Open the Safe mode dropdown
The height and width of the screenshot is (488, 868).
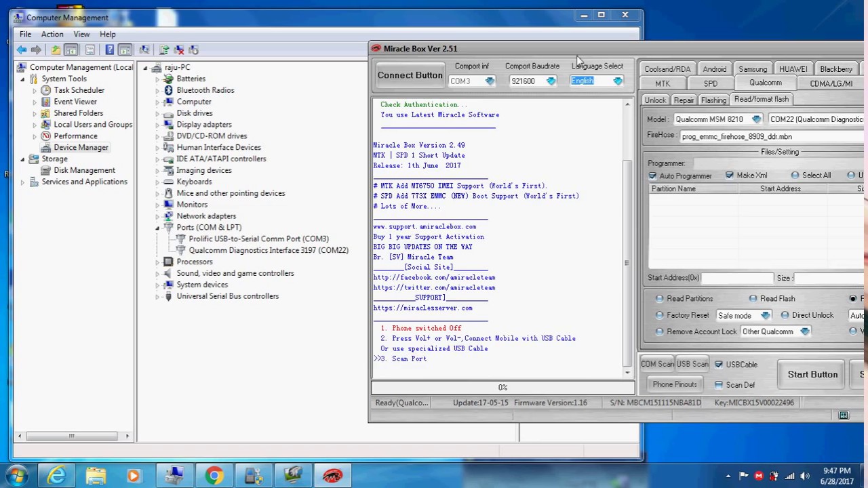pos(743,316)
